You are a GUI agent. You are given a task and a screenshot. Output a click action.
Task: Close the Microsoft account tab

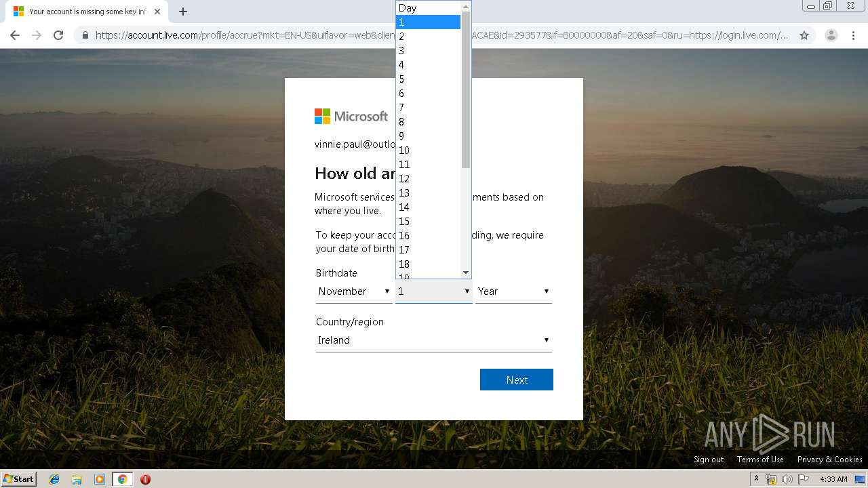(157, 12)
